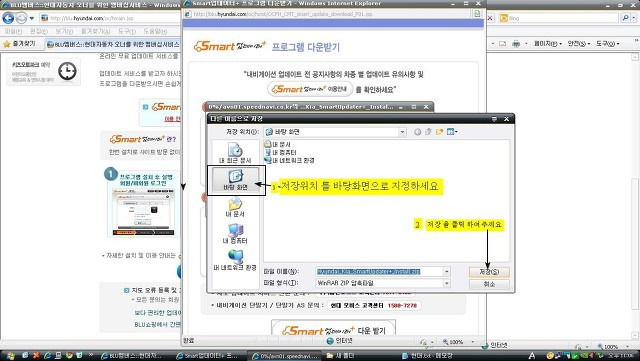Image resolution: width=640 pixels, height=361 pixels.
Task: Open the 즐겨찾기 menu in IE menu bar
Action: click(95, 31)
